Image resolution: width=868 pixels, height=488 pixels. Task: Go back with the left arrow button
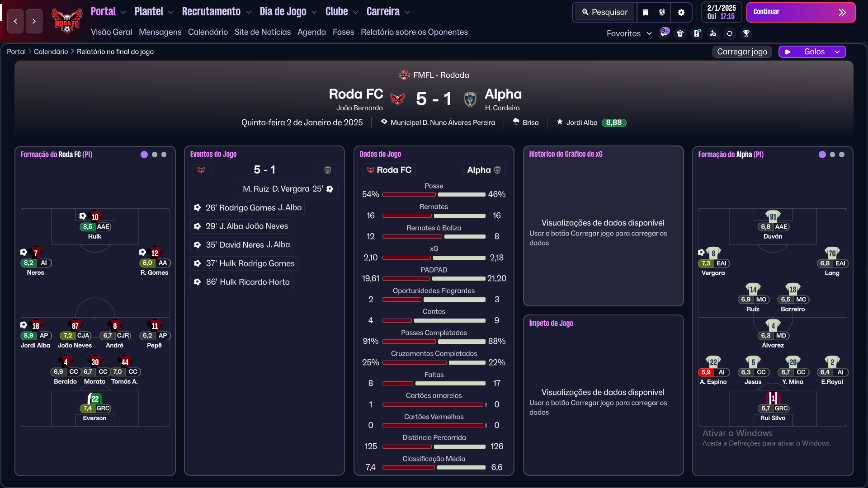click(x=15, y=21)
